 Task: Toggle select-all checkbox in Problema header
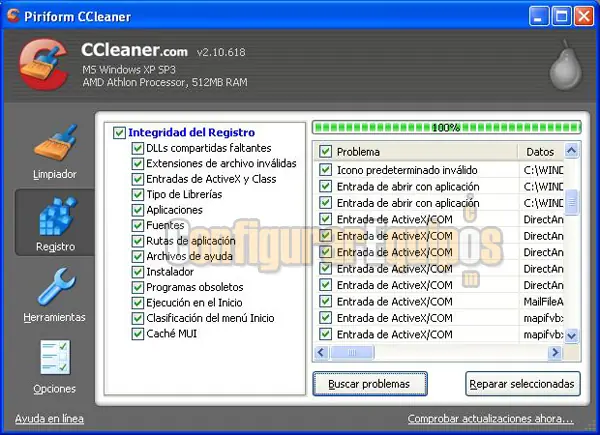(325, 152)
